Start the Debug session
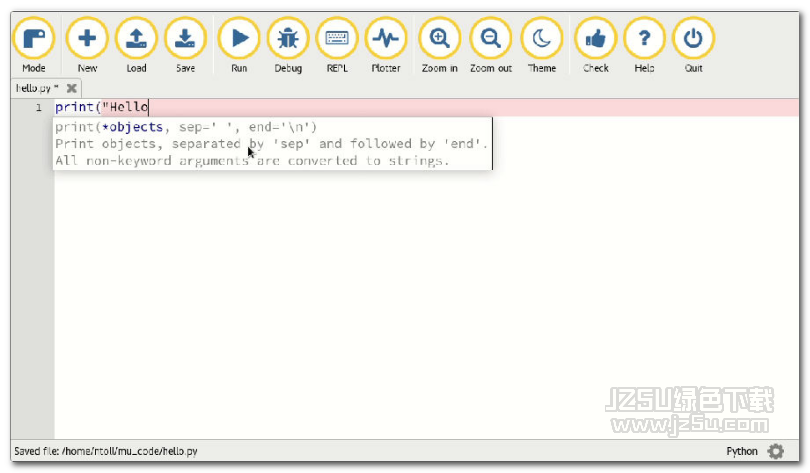Viewport: 810px width, 473px height. (x=288, y=45)
